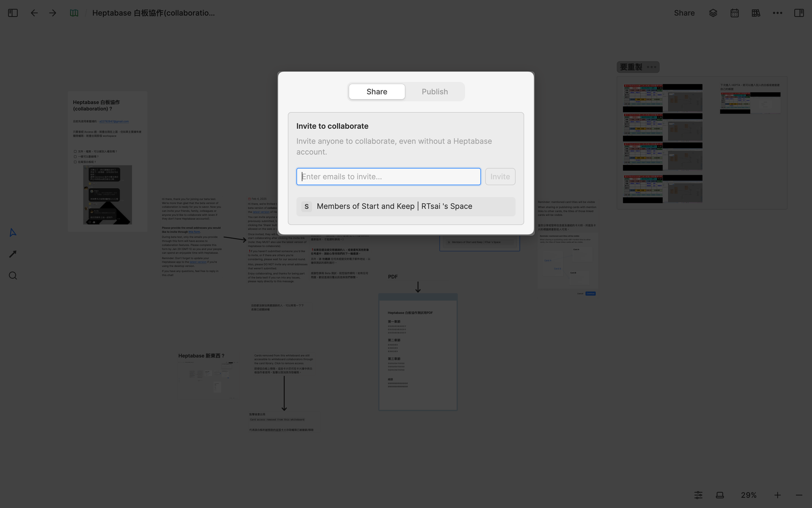The width and height of the screenshot is (812, 508).
Task: Click the calendar view icon
Action: pyautogui.click(x=735, y=13)
